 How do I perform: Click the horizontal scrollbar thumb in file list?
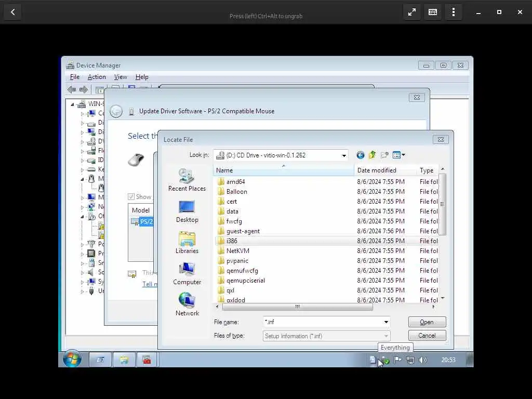point(298,307)
